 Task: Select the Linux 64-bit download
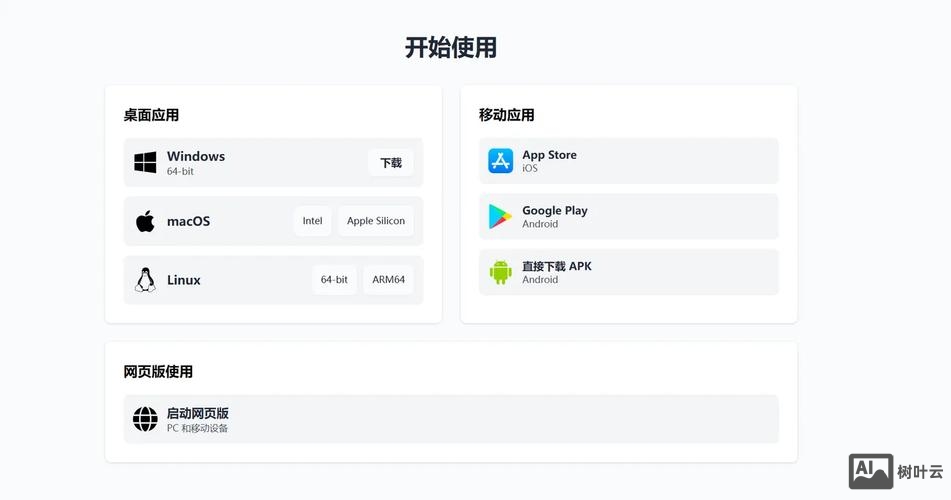[x=334, y=280]
